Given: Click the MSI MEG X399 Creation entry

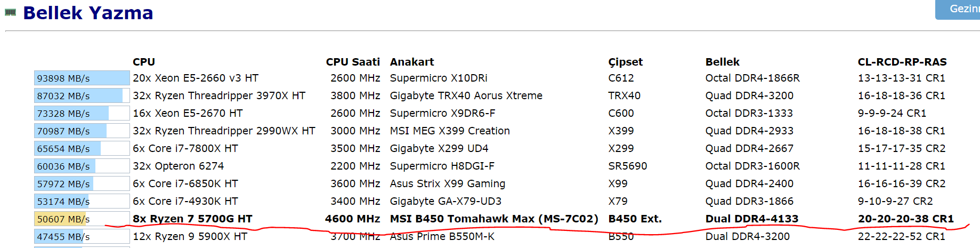Looking at the screenshot, I should pos(450,131).
